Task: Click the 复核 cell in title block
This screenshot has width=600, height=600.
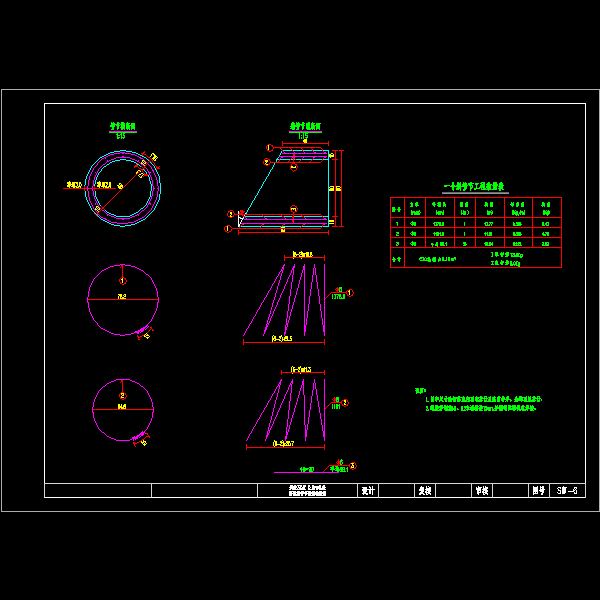Action: [424, 491]
